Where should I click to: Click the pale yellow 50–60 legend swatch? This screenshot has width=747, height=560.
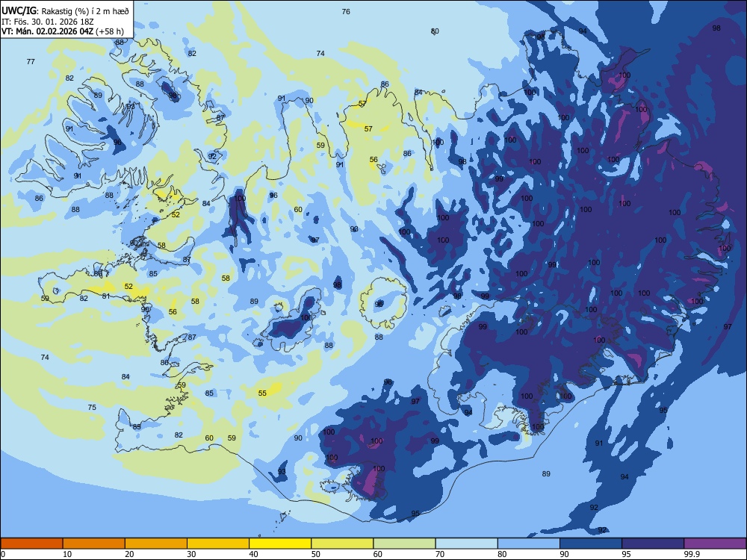click(x=342, y=544)
